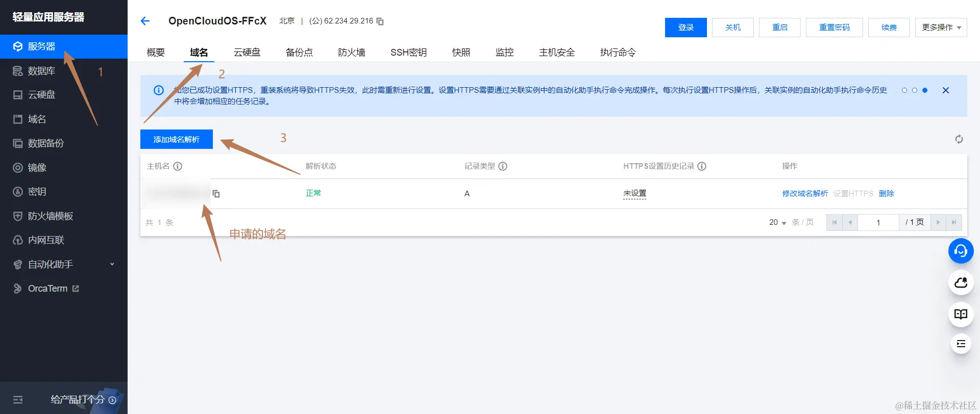Click the 添加域名解析 button
980x414 pixels.
pyautogui.click(x=177, y=139)
